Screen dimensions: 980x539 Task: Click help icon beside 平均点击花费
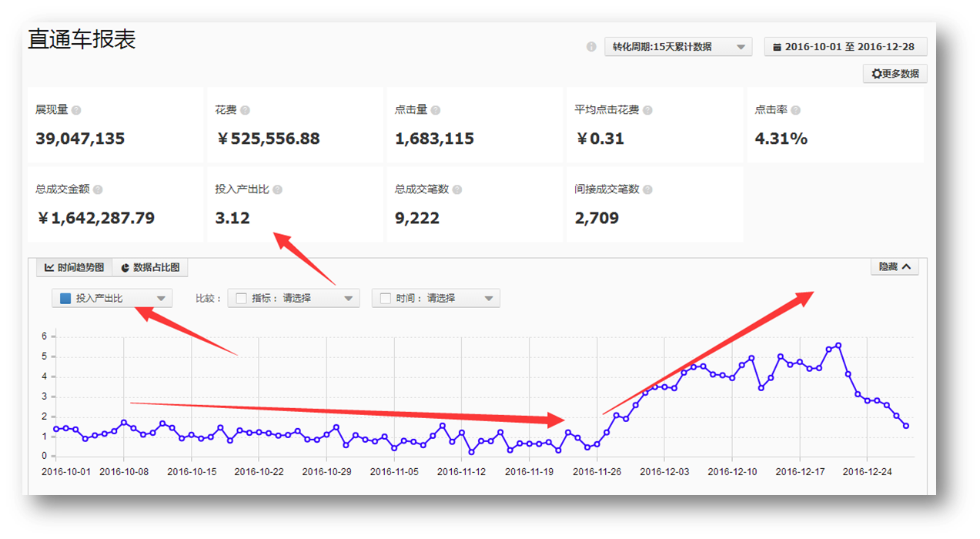pos(647,110)
